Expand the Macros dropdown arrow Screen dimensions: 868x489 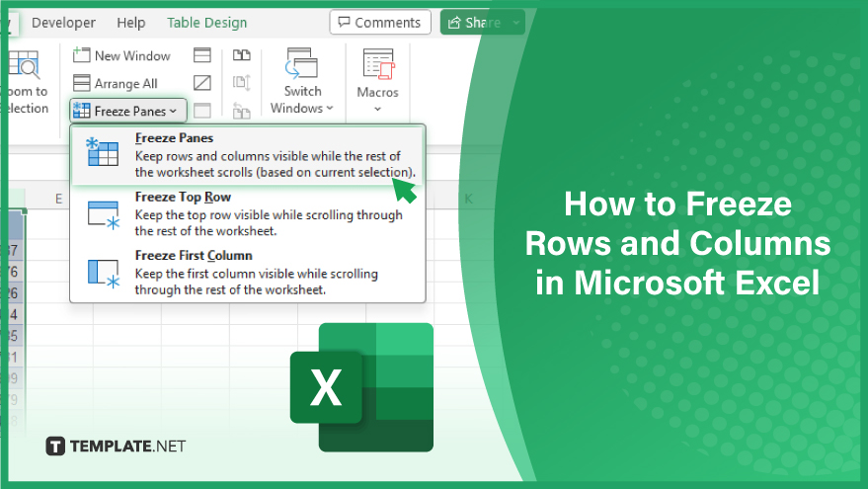click(377, 109)
